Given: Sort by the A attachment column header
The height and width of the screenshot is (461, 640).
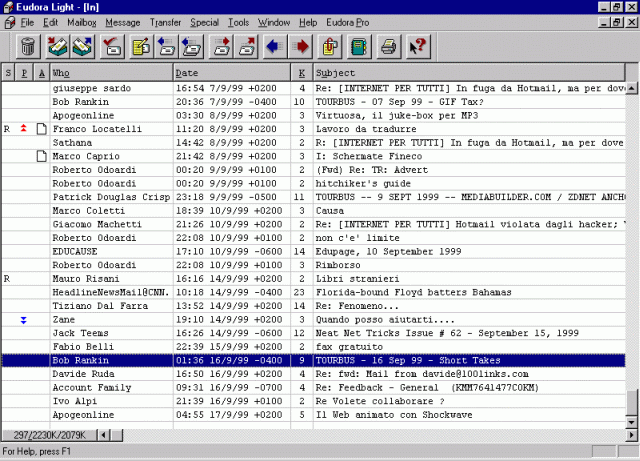Looking at the screenshot, I should tap(42, 73).
